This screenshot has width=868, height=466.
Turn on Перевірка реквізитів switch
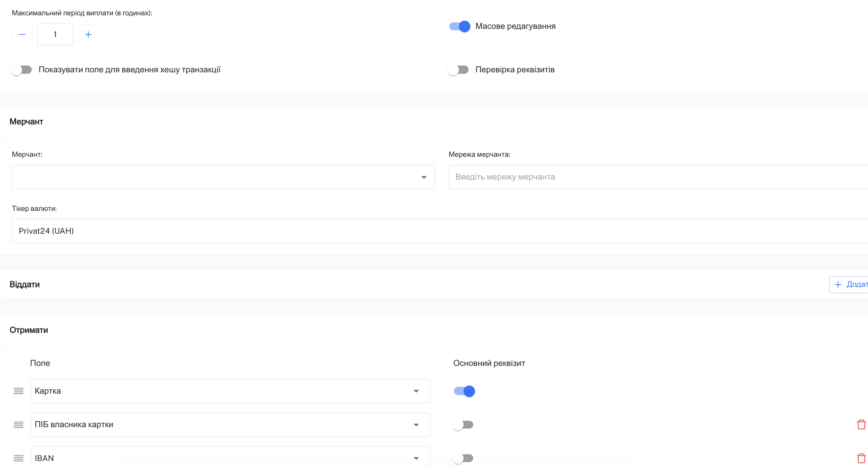pos(458,70)
